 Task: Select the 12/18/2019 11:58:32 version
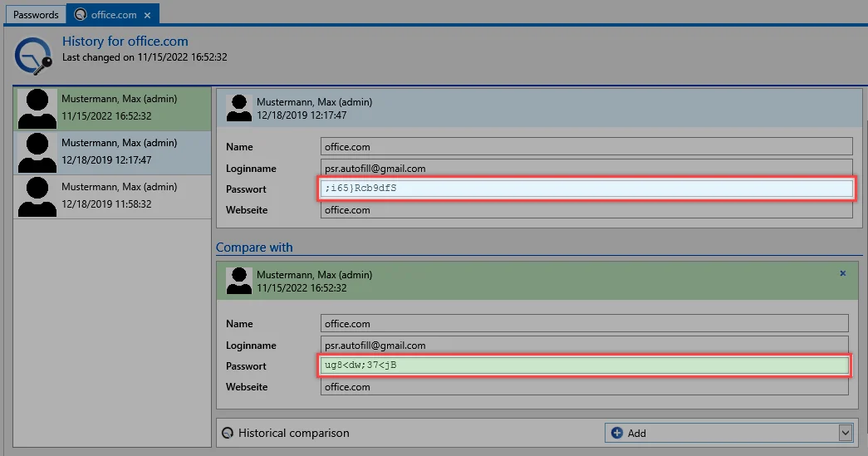[112, 197]
